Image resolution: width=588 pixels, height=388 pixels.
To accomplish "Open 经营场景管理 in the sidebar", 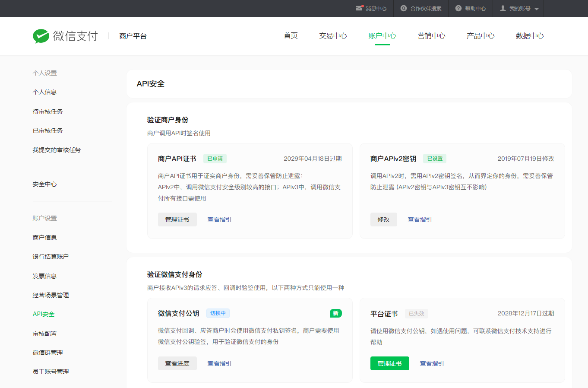I will coord(51,295).
